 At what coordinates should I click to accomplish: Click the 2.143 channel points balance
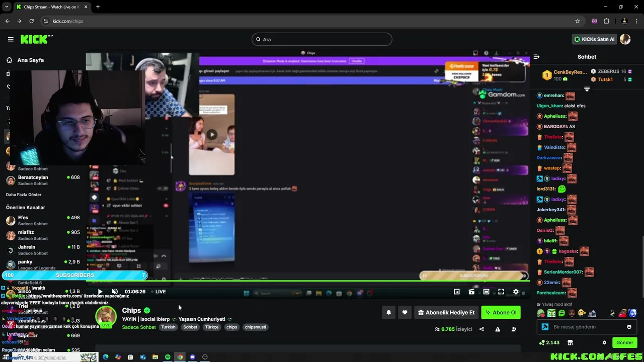549,342
